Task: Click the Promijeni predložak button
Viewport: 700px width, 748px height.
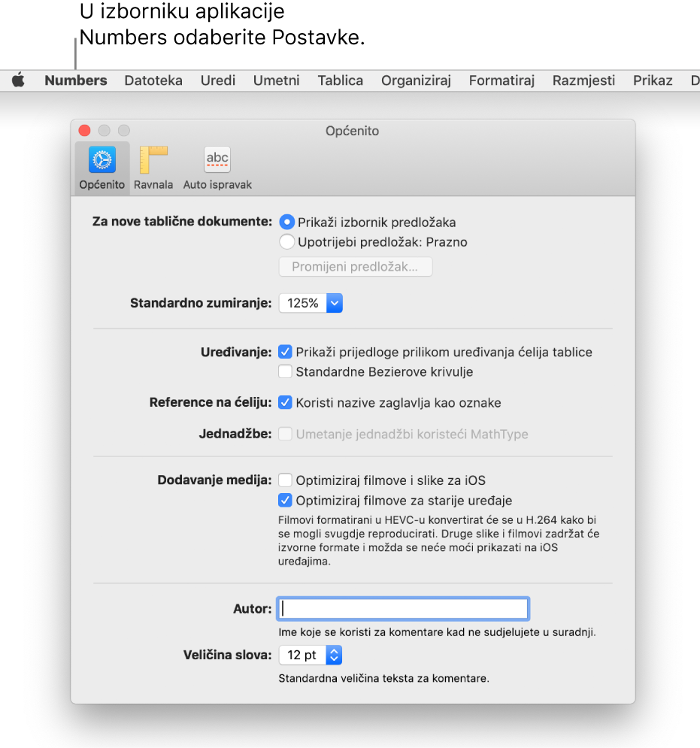Action: coord(355,267)
